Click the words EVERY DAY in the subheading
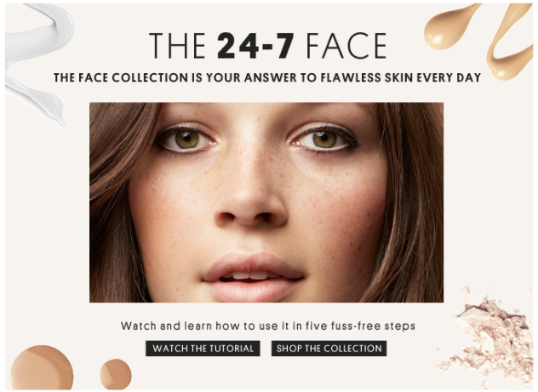 click(449, 77)
